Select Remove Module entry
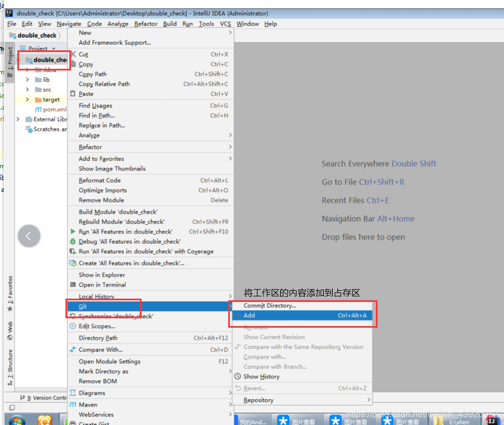Viewport: 504px width, 425px height. [x=150, y=200]
